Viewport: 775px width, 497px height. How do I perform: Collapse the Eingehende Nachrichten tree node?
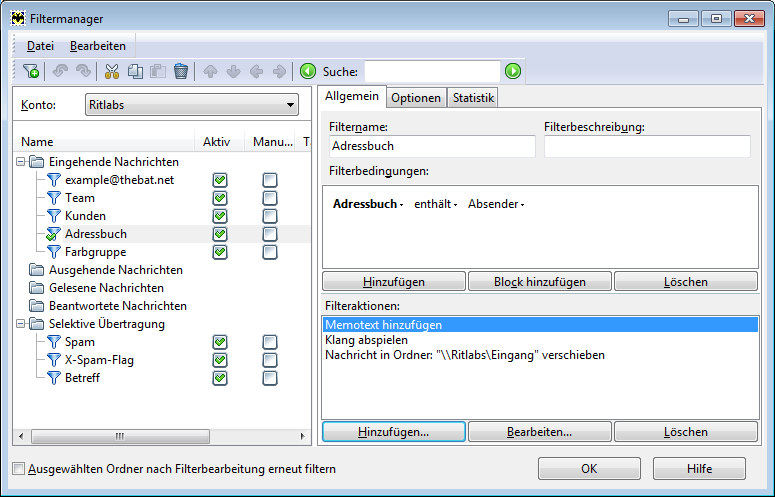pos(22,162)
